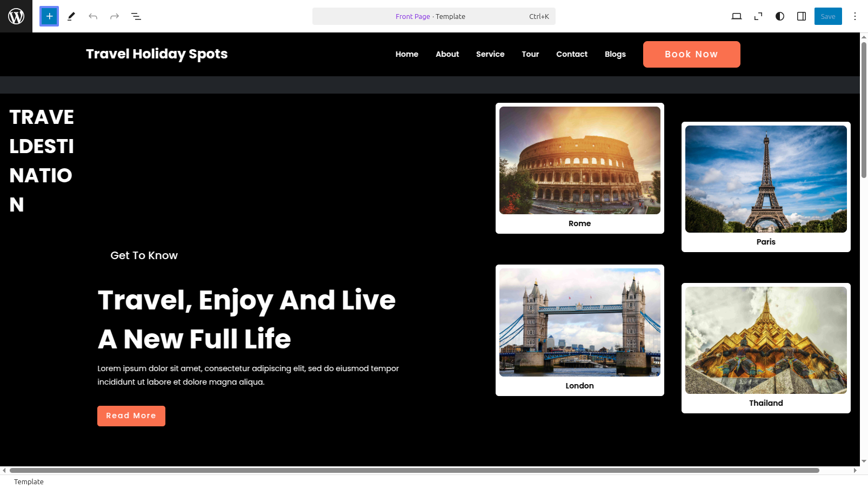Screen dimensions: 868x488
Task: Toggle the block inserter plus button
Action: coord(49,16)
